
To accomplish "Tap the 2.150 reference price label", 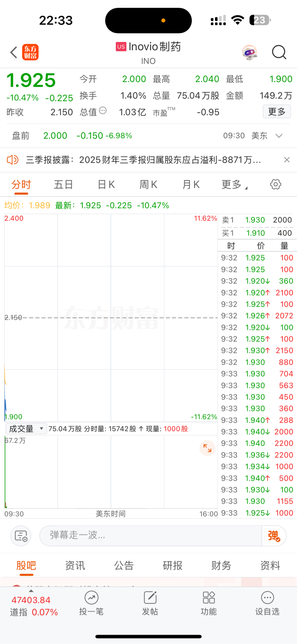I will [x=13, y=318].
